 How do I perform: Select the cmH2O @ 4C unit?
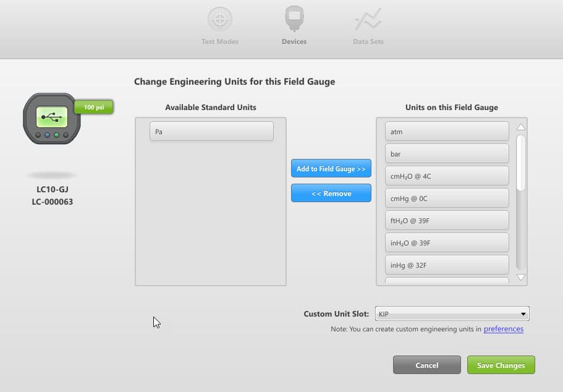(446, 176)
